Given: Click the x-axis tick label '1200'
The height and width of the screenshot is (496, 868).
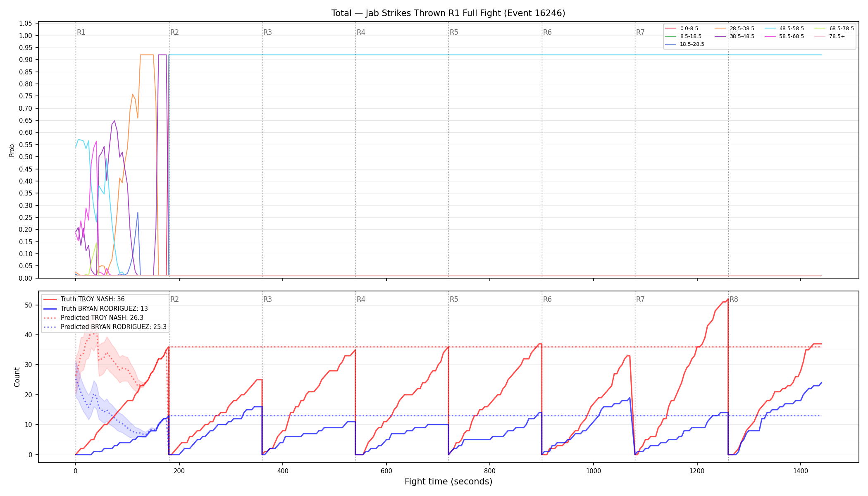Looking at the screenshot, I should click(x=697, y=471).
